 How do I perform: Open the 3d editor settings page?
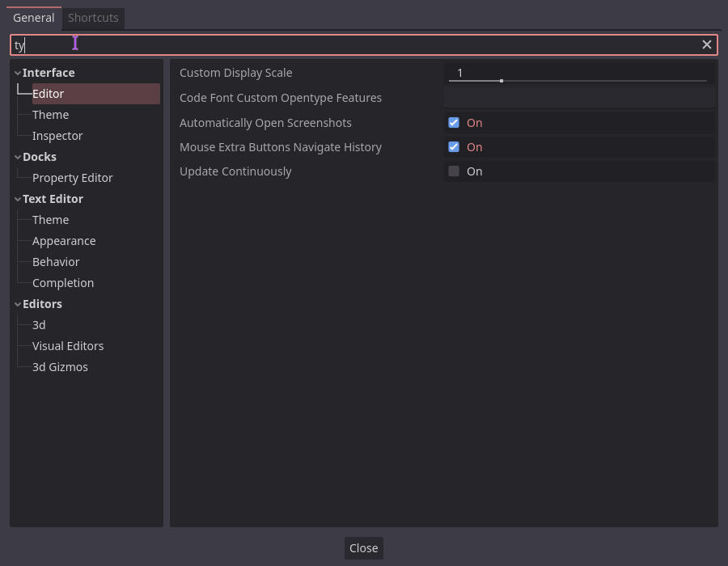[38, 324]
